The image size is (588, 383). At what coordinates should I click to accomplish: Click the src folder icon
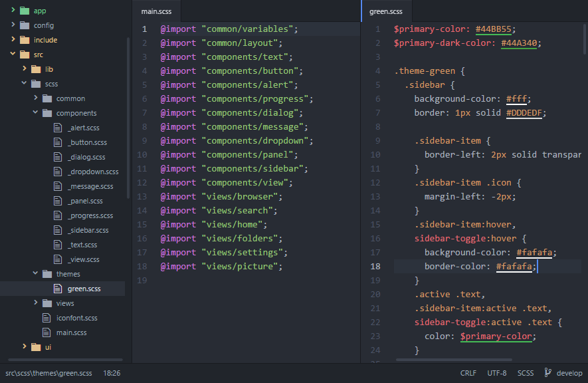[x=25, y=55]
